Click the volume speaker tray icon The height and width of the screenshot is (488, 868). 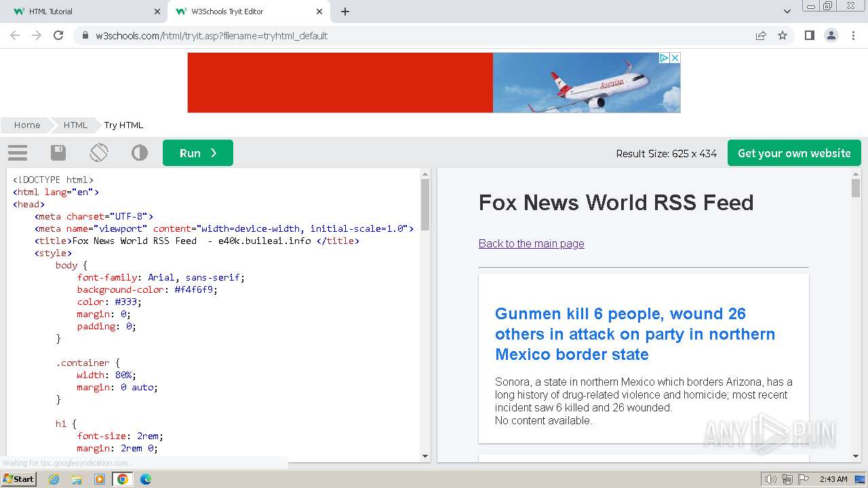(771, 479)
